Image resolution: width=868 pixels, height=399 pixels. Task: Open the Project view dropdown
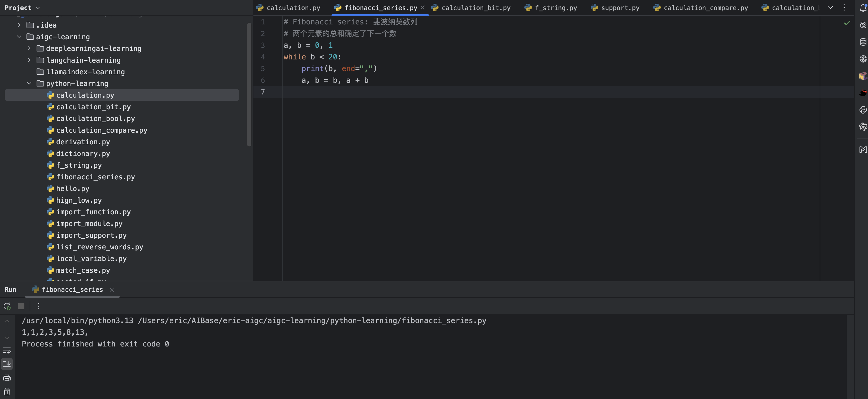click(x=22, y=7)
